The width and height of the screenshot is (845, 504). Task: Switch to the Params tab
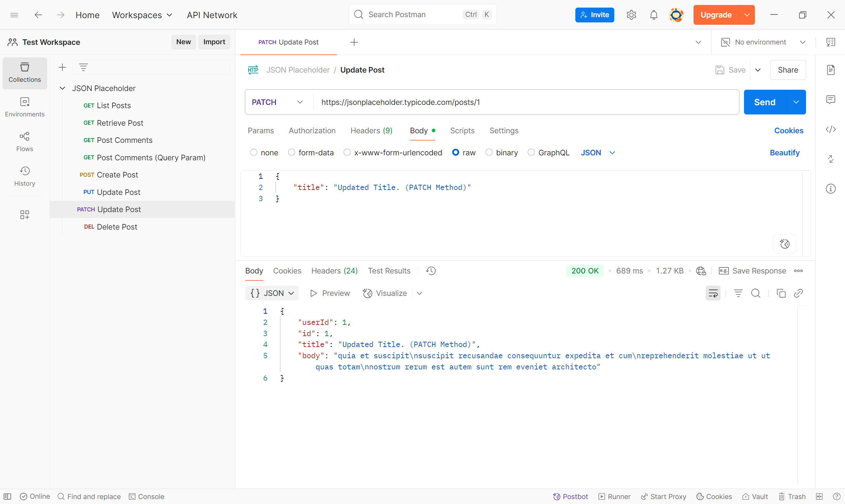click(261, 131)
